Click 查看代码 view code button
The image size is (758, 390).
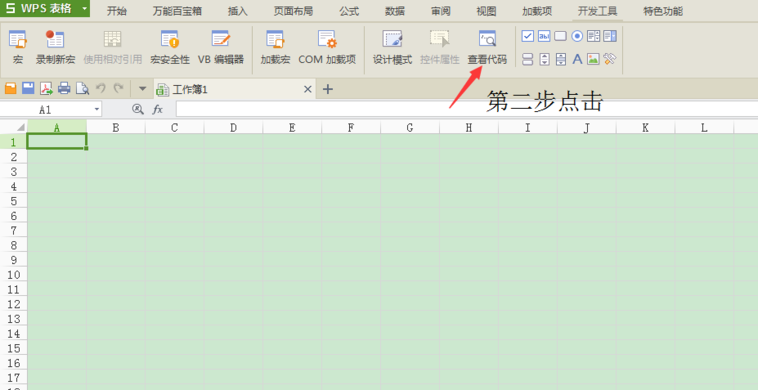pos(487,47)
